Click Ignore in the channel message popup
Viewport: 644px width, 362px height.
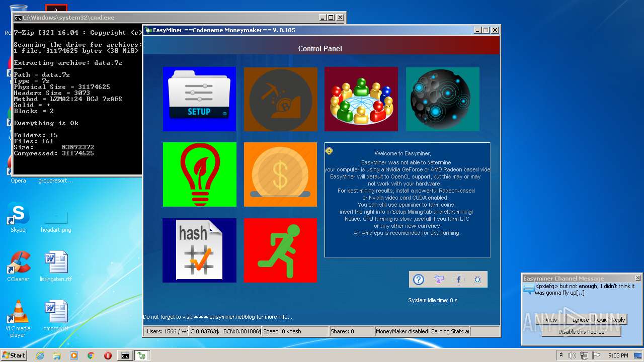(x=580, y=320)
